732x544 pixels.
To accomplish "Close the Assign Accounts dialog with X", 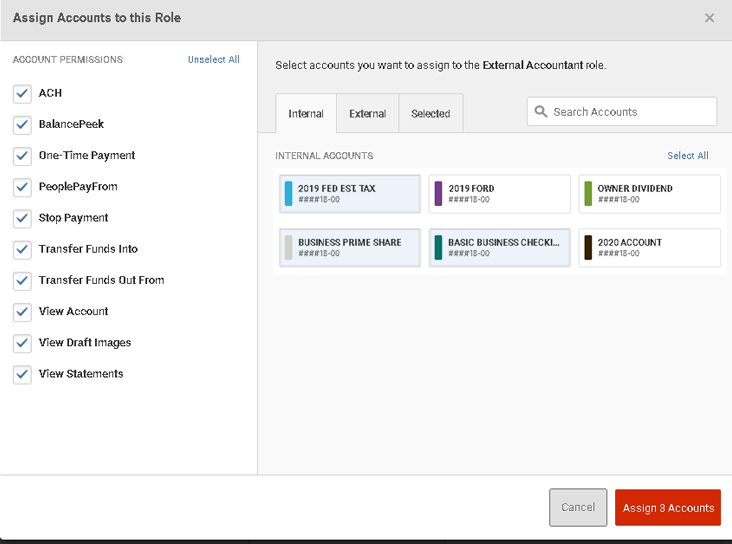I will (x=709, y=18).
